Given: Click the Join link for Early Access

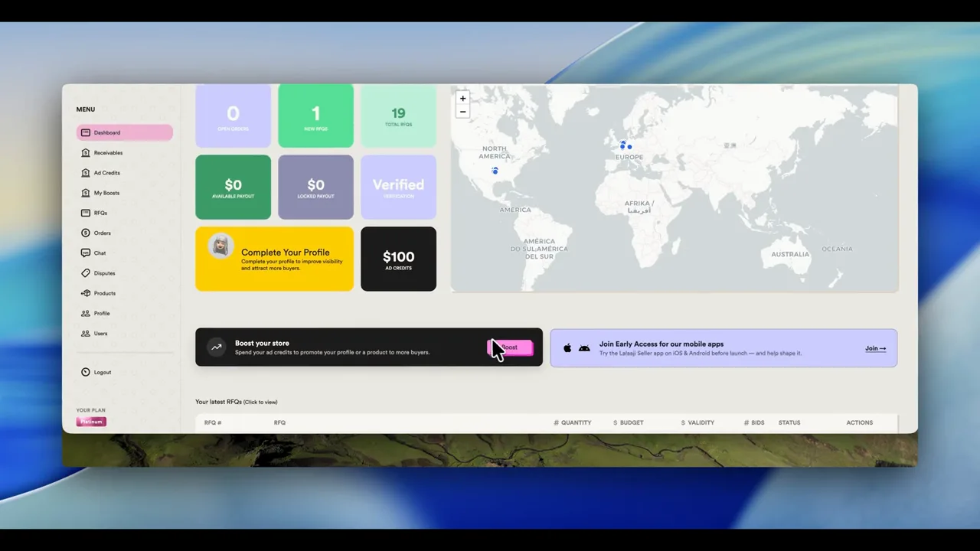Looking at the screenshot, I should tap(875, 348).
